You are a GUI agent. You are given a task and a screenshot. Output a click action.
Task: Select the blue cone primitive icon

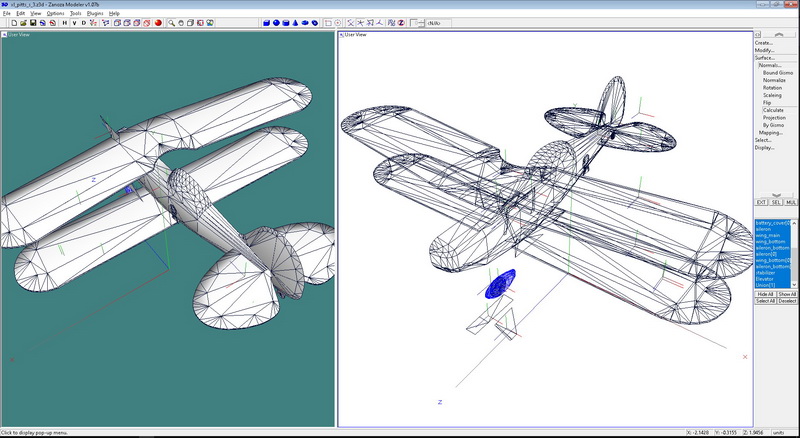[295, 21]
